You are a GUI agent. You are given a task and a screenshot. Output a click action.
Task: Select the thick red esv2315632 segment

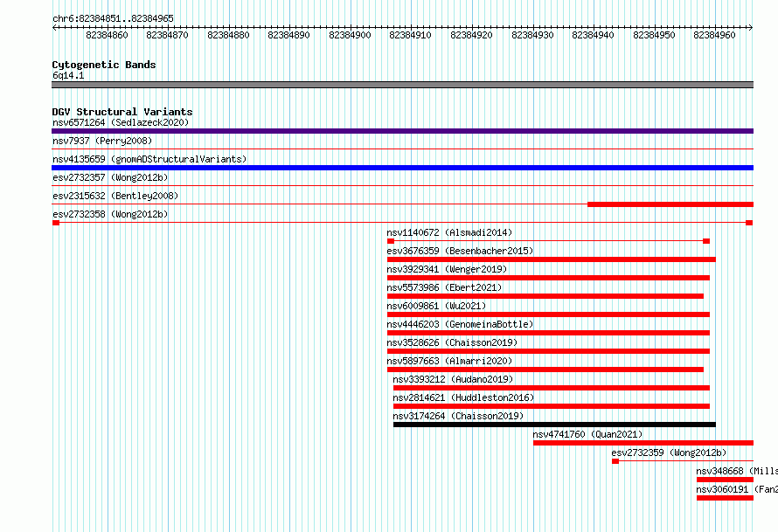point(670,204)
